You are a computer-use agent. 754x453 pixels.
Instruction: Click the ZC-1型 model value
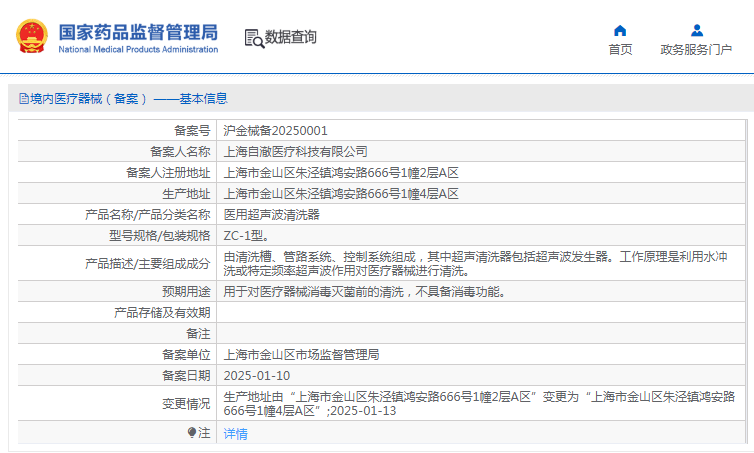[246, 236]
